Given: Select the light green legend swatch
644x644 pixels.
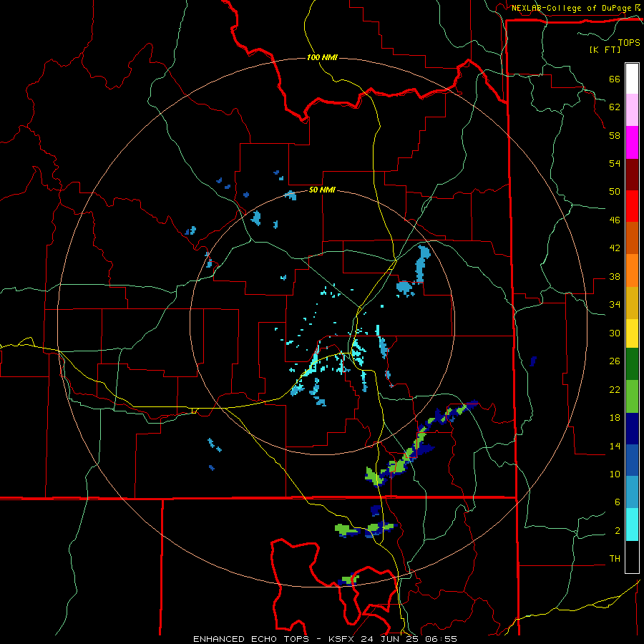Looking at the screenshot, I should (632, 396).
